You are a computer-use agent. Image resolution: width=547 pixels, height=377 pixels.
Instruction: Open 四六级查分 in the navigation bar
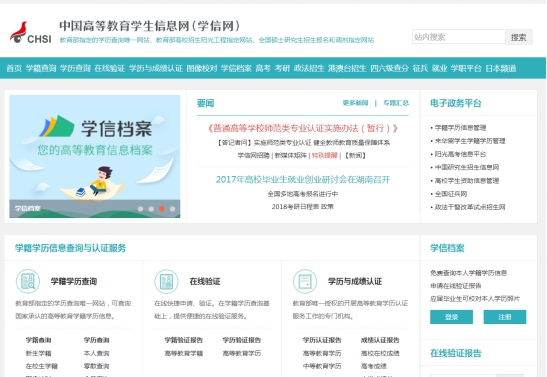(x=389, y=68)
